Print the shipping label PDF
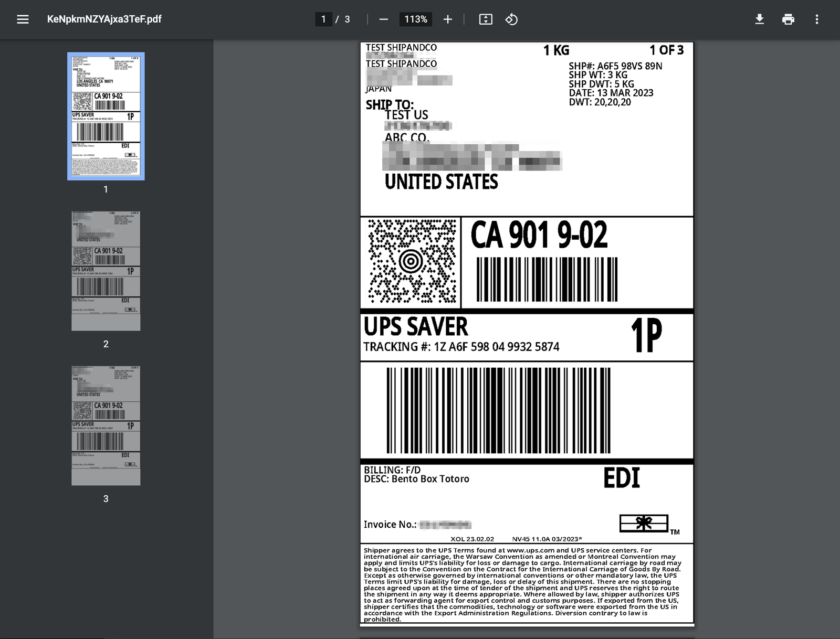 [787, 19]
